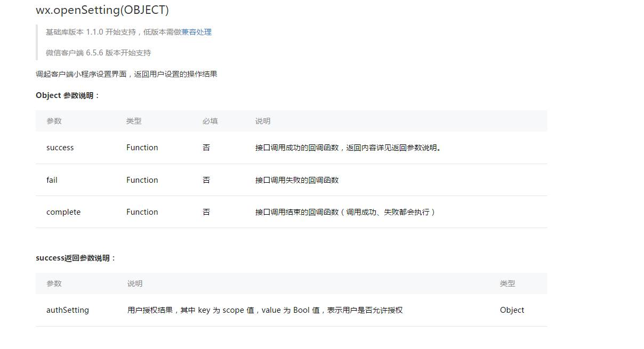Viewport: 644px width, 349px height.
Task: Click the Object type for authSetting
Action: coord(512,310)
